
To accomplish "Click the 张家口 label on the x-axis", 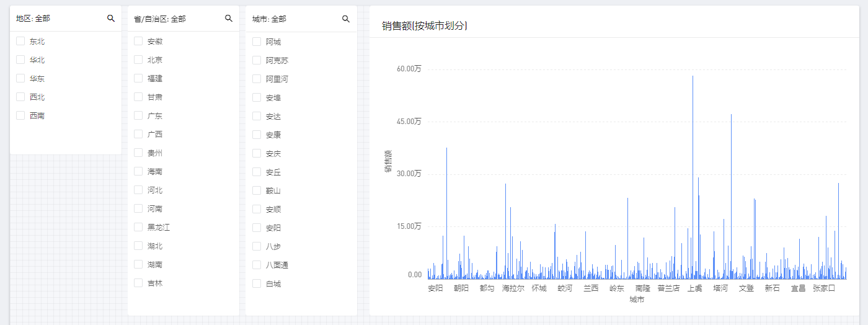I will tap(824, 288).
